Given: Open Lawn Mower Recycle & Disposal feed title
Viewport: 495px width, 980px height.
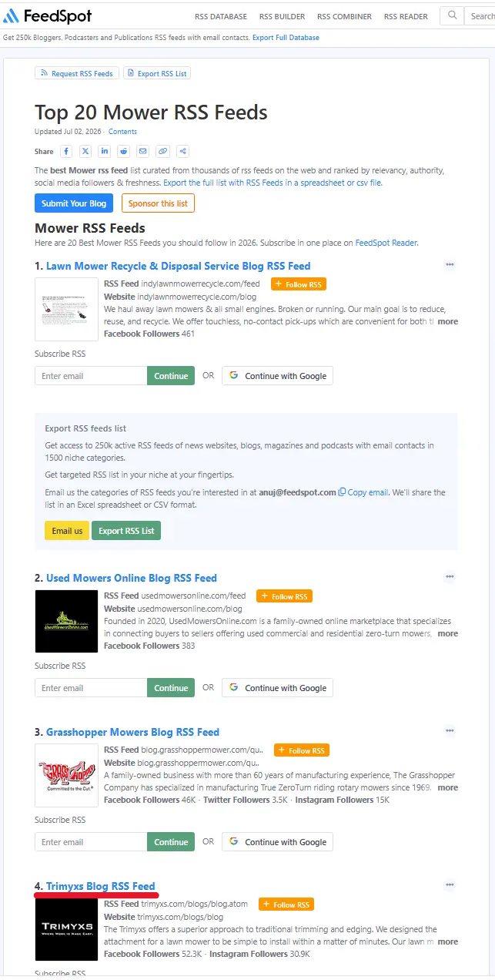Looking at the screenshot, I should [179, 266].
